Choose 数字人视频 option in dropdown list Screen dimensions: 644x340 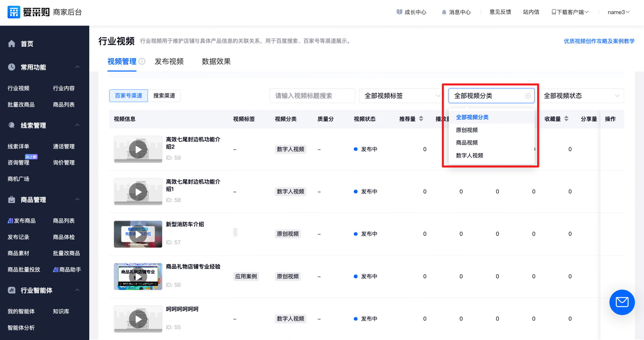pyautogui.click(x=491, y=155)
